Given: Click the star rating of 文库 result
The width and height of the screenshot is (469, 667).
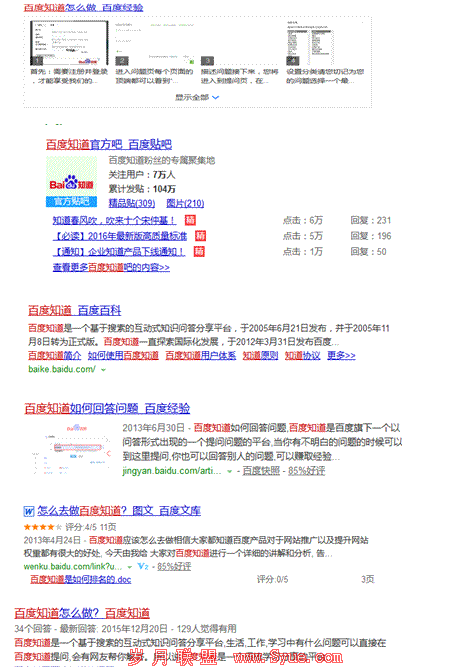Looking at the screenshot, I should [43, 527].
